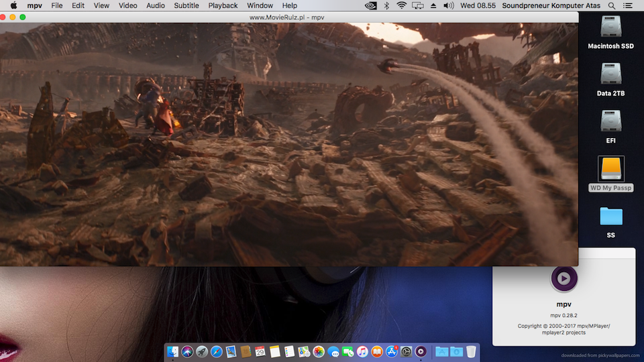Minimize the mpv player window
The width and height of the screenshot is (644, 362).
click(x=12, y=17)
